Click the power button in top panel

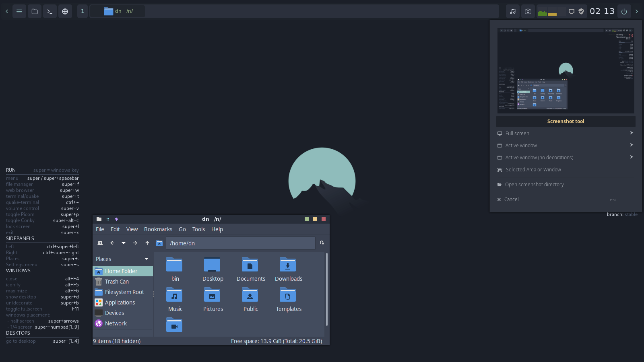[x=624, y=11]
